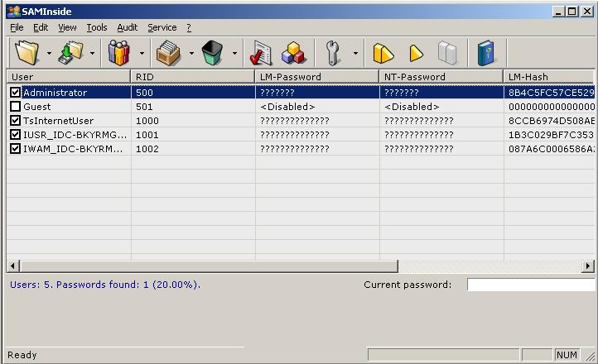Sort by the LM-Hash column header
Viewport: 598px width, 364px height.
click(x=549, y=77)
